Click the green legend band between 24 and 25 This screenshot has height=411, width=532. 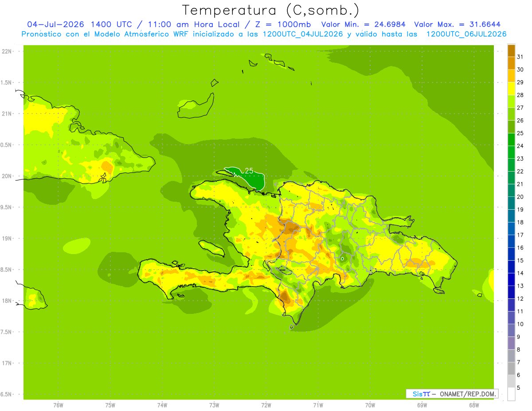(x=511, y=140)
